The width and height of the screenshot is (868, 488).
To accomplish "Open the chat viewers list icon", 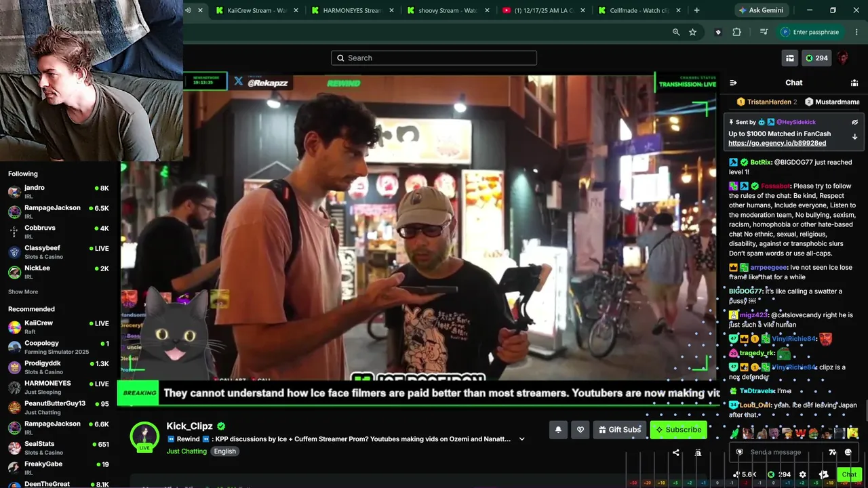I will pos(854,83).
